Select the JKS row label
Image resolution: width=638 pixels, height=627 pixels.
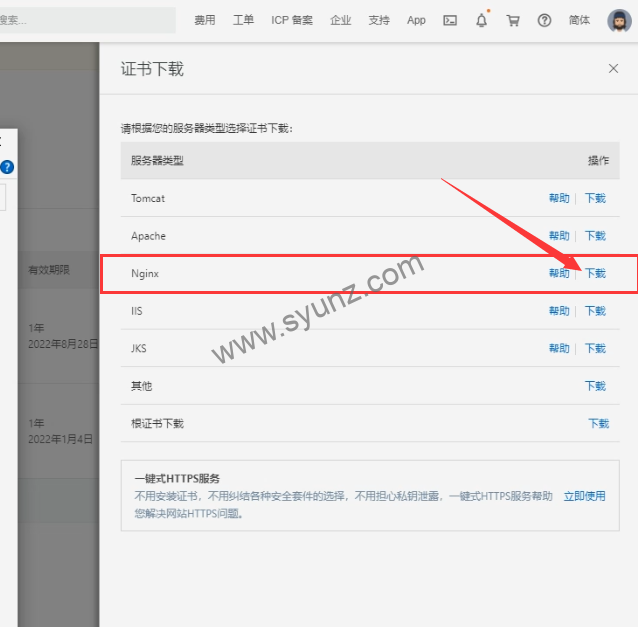click(x=138, y=348)
